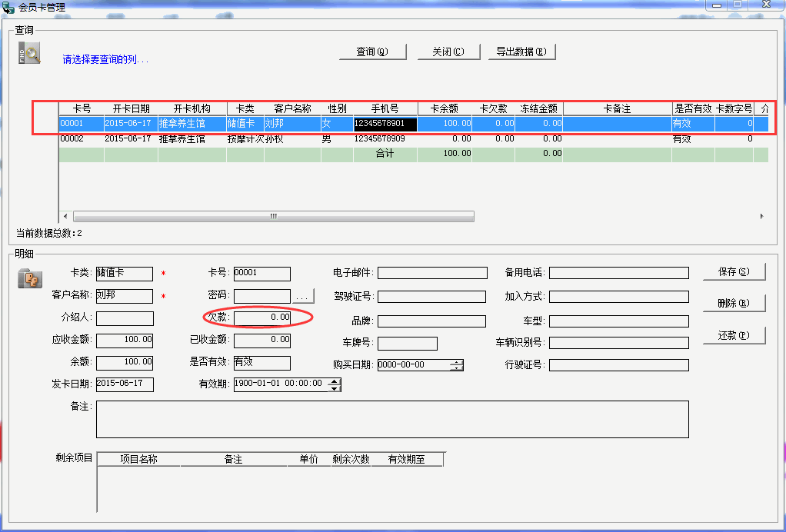Click the 查询(Q) button
786x532 pixels.
(372, 52)
